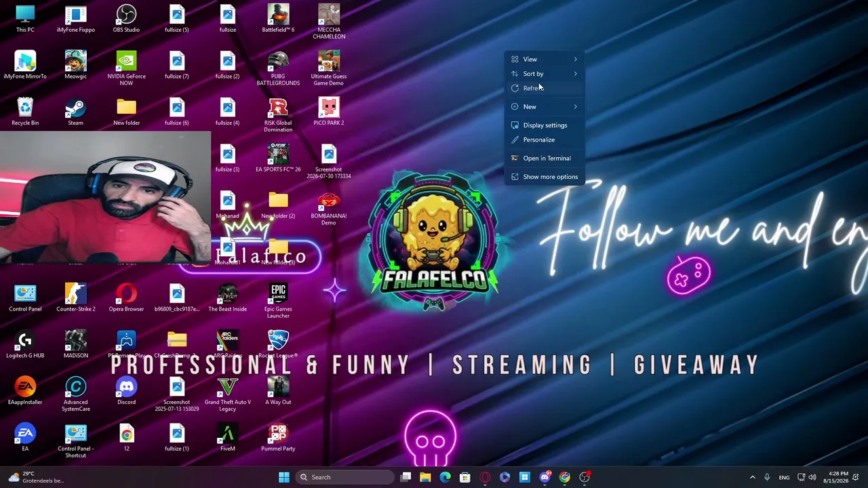Viewport: 868px width, 488px height.
Task: Choose Sort by in the context menu
Action: tap(545, 74)
